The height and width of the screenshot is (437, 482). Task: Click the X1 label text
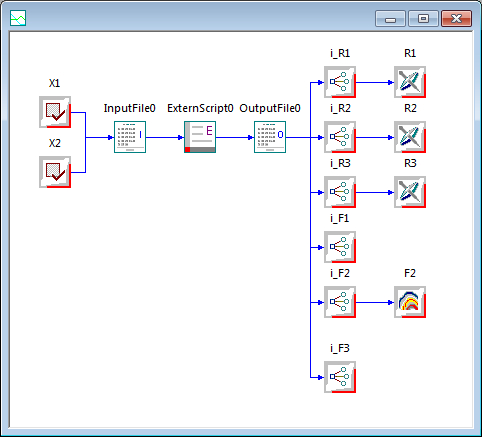55,83
